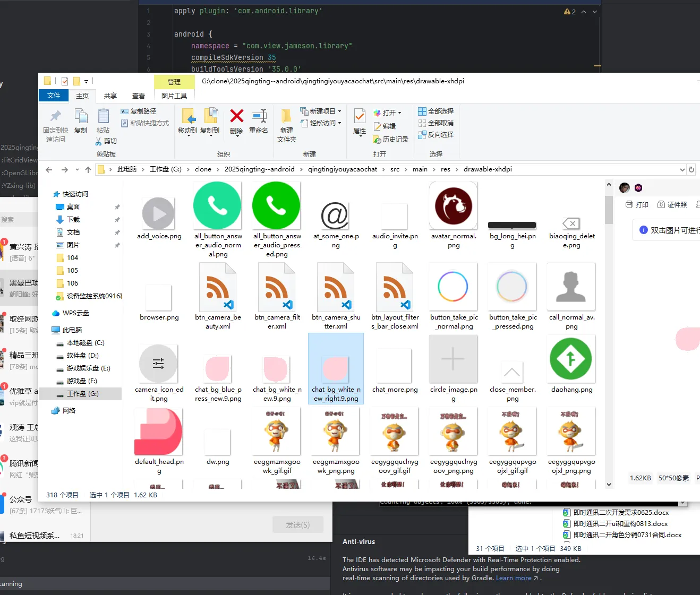Select 本地磁盘 (C:) drive in sidebar
Viewport: 700px width, 595px height.
click(x=86, y=343)
